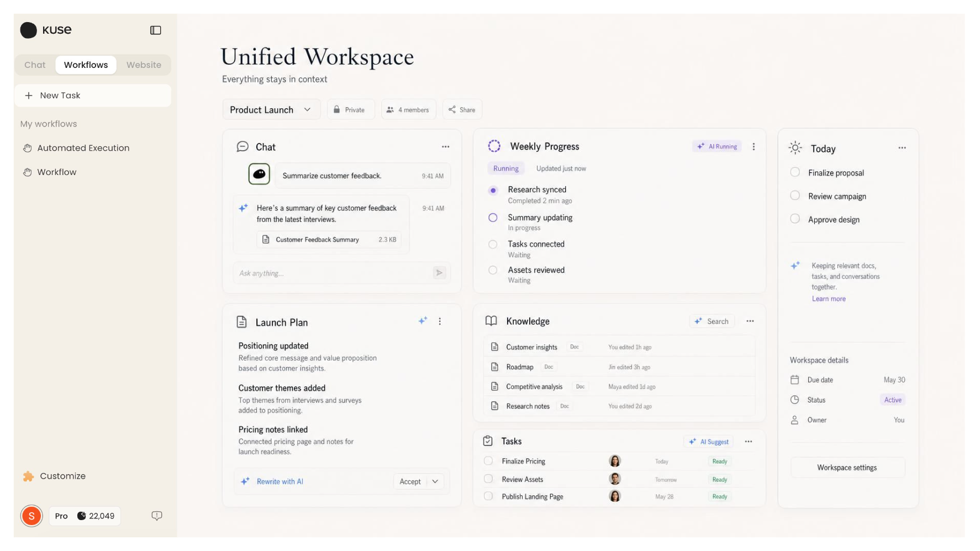The height and width of the screenshot is (551, 980).
Task: Open feedback icon next to credits
Action: pos(157,516)
